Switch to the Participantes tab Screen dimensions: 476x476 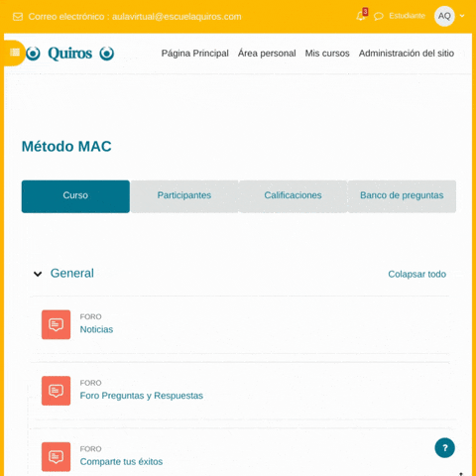point(184,196)
